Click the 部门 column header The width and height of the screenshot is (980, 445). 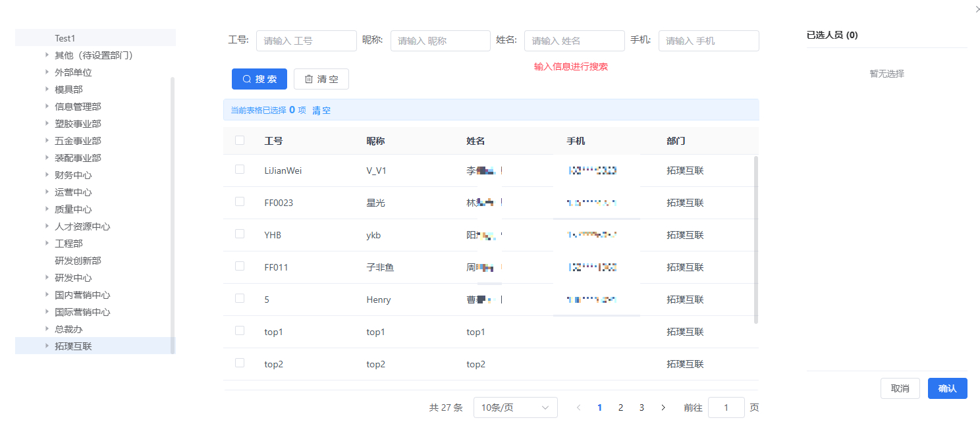(676, 141)
